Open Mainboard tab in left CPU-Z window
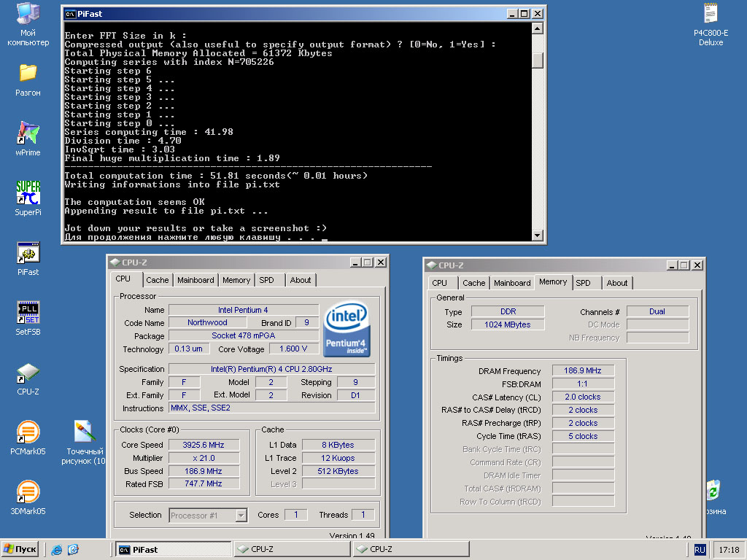The width and height of the screenshot is (747, 560). click(196, 280)
